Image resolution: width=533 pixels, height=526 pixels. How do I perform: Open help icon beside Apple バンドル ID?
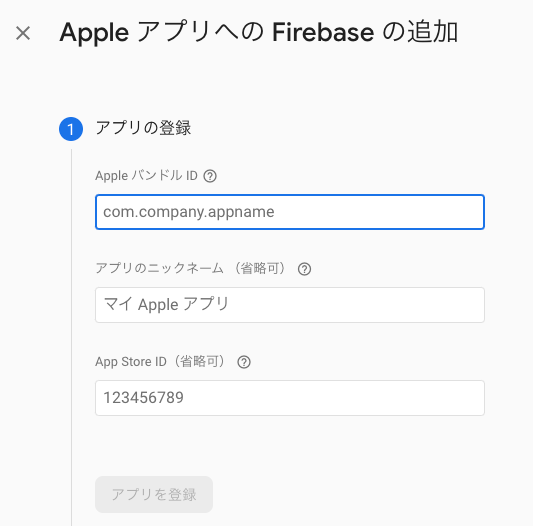(210, 176)
